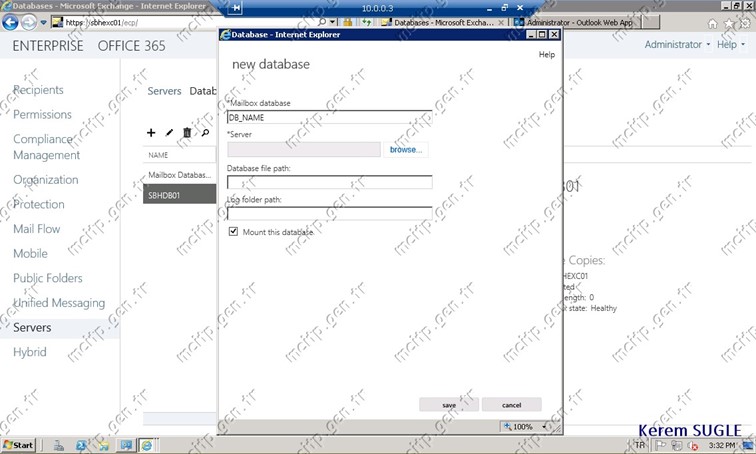Click browse... to choose a server
The height and width of the screenshot is (454, 756).
coord(406,149)
